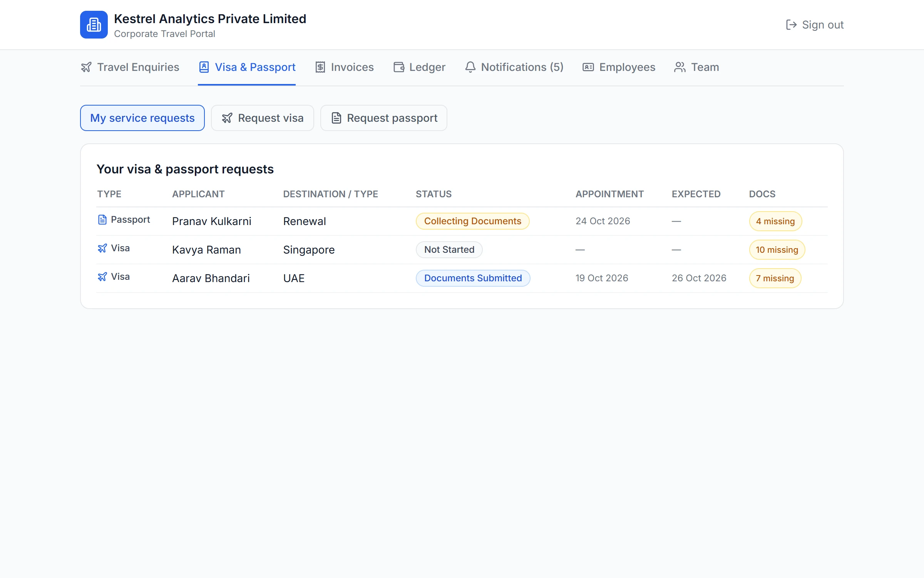Select applicant Kavya Raman
924x578 pixels.
(206, 250)
